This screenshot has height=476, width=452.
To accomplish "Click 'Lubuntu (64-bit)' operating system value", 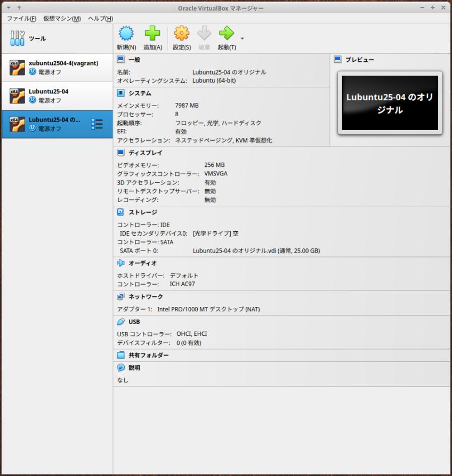I will [214, 80].
